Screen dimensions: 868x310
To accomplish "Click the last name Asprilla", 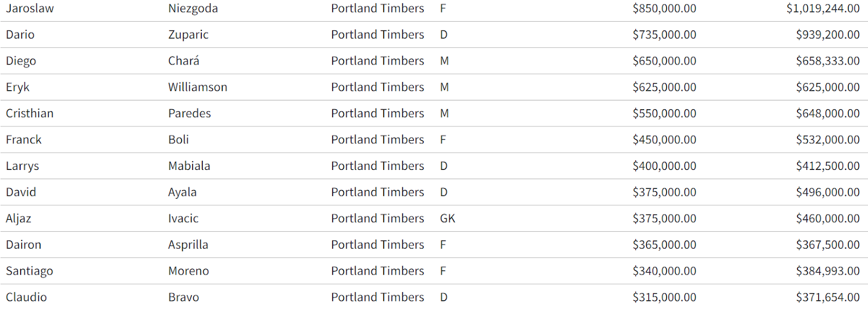I will (188, 245).
